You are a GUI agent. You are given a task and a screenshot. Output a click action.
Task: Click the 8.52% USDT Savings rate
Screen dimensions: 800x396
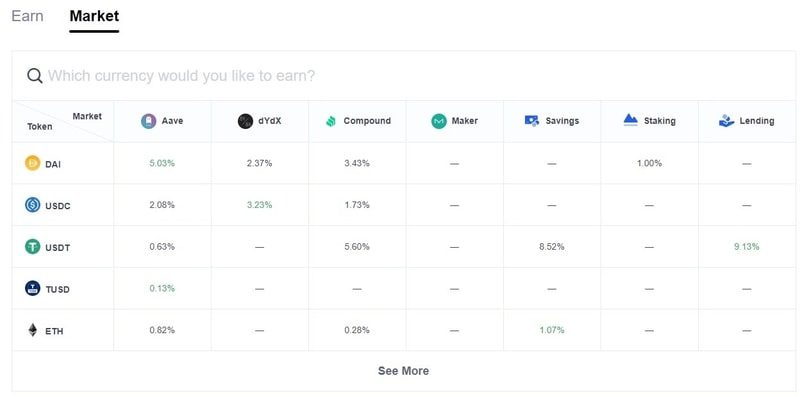pyautogui.click(x=552, y=247)
